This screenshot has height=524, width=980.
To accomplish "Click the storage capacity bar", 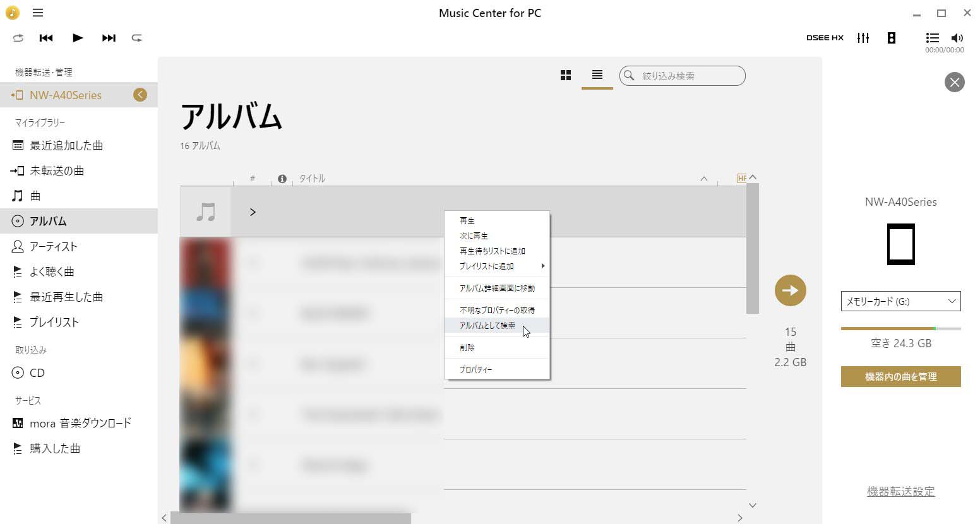I will pos(900,328).
